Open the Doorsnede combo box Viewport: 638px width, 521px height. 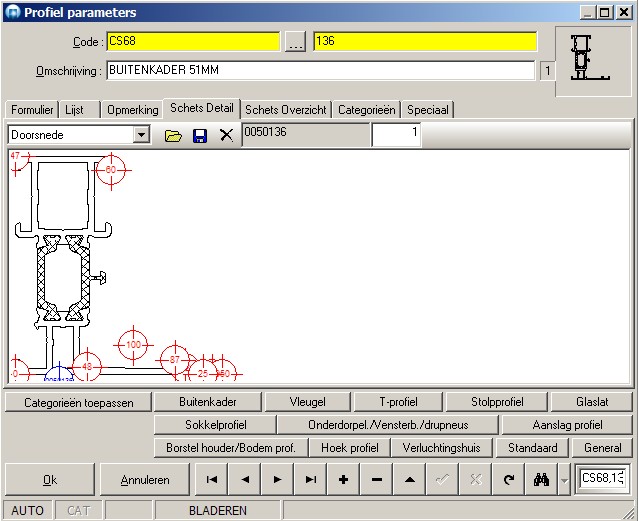click(x=79, y=135)
